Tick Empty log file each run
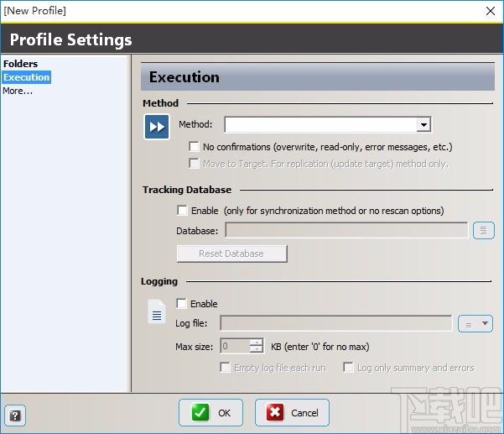This screenshot has width=504, height=434. [225, 368]
